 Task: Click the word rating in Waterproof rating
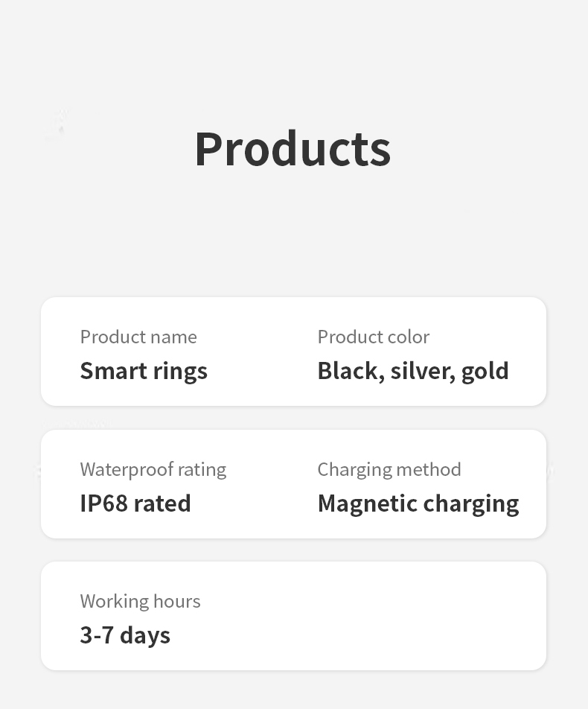pyautogui.click(x=202, y=469)
